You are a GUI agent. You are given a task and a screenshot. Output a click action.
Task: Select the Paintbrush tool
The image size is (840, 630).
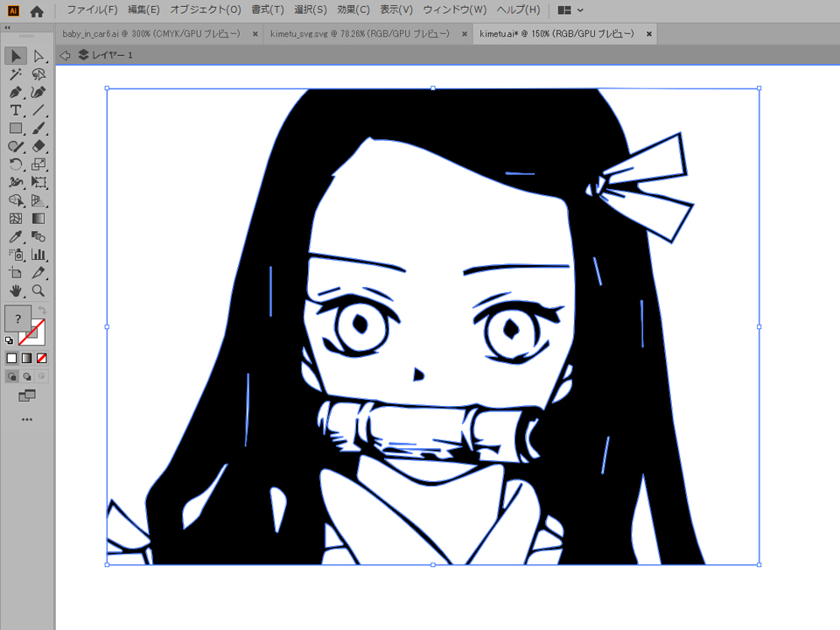tap(38, 129)
